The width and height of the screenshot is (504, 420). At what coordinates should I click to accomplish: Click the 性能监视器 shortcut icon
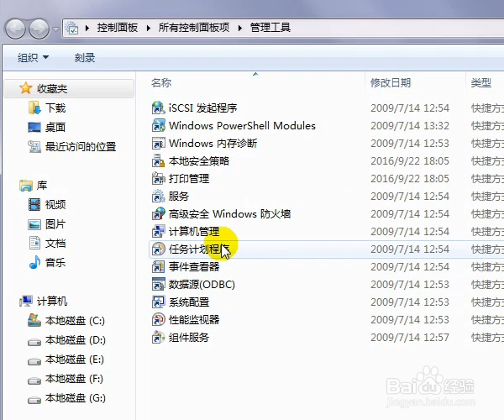point(159,320)
